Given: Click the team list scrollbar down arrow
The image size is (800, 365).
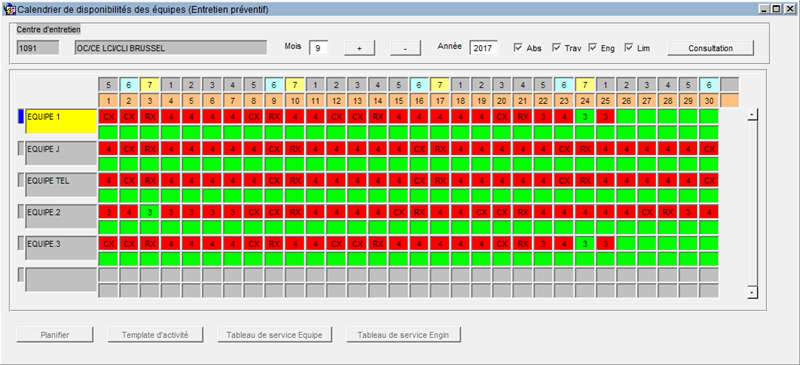Looking at the screenshot, I should (752, 293).
